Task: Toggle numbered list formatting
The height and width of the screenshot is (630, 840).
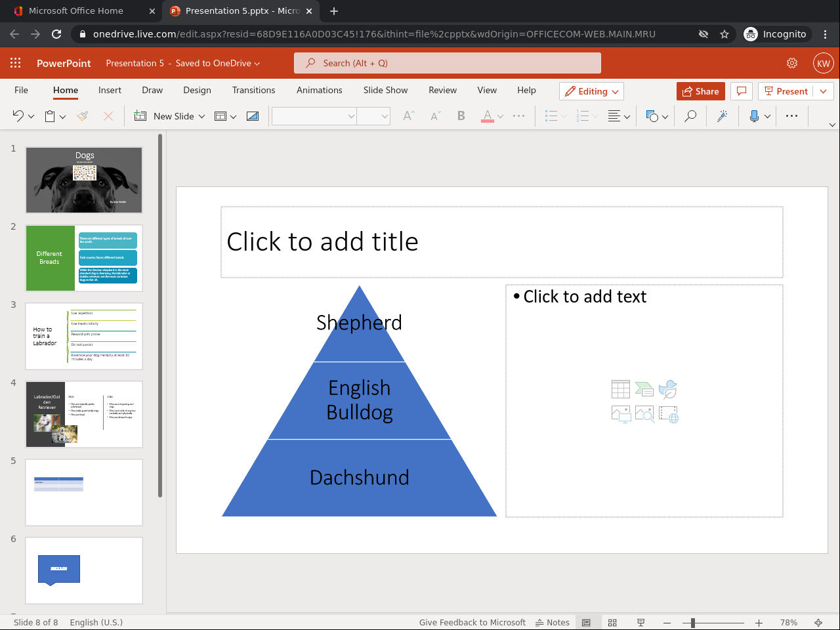Action: point(583,116)
